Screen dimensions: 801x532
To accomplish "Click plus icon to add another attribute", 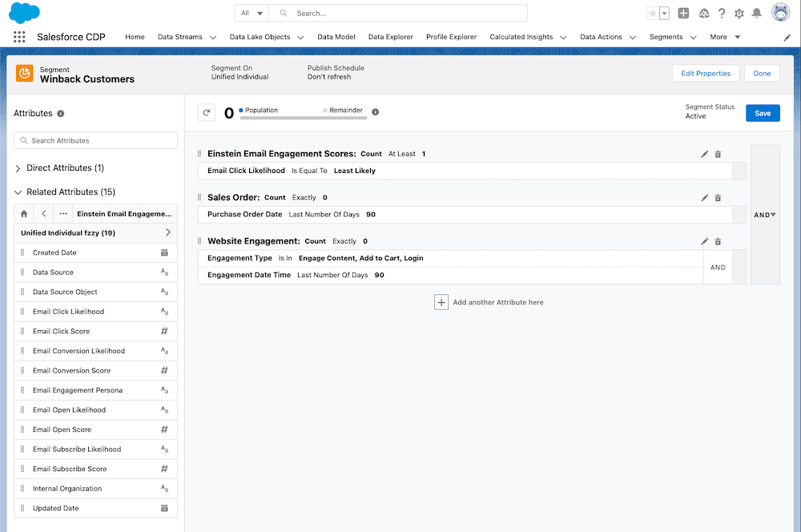I will point(441,302).
